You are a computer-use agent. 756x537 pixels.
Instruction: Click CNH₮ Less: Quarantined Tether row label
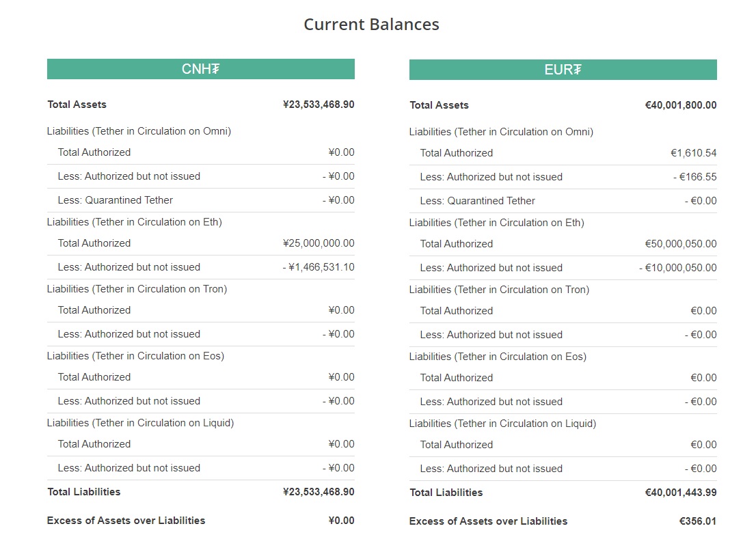(115, 200)
